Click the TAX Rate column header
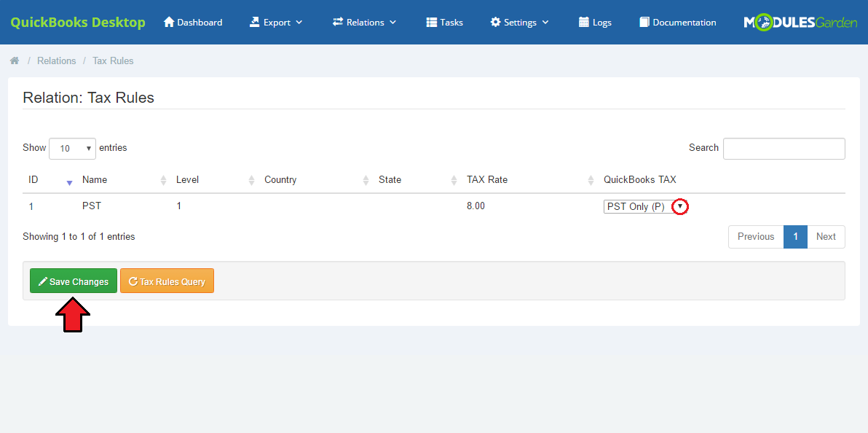This screenshot has width=868, height=433. (x=487, y=179)
